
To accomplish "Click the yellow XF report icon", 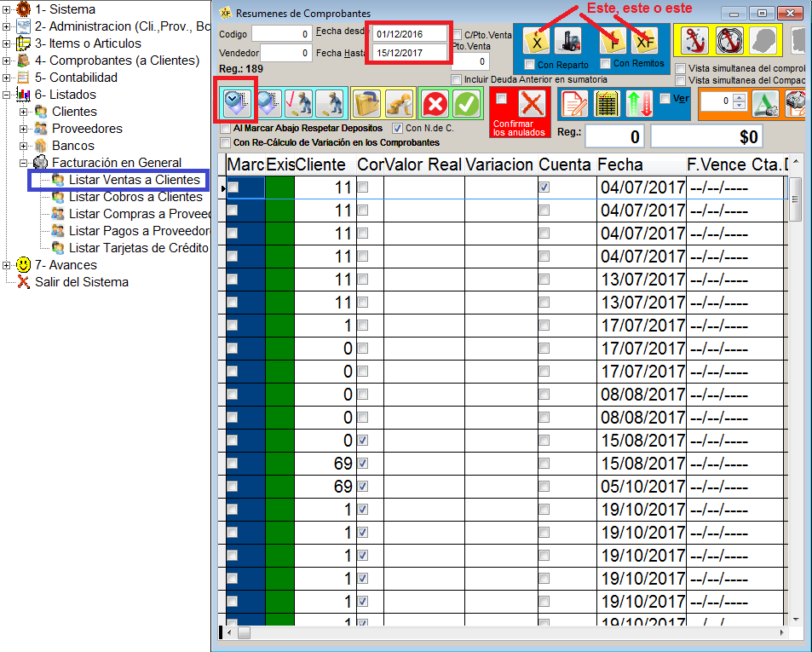I will pos(642,41).
